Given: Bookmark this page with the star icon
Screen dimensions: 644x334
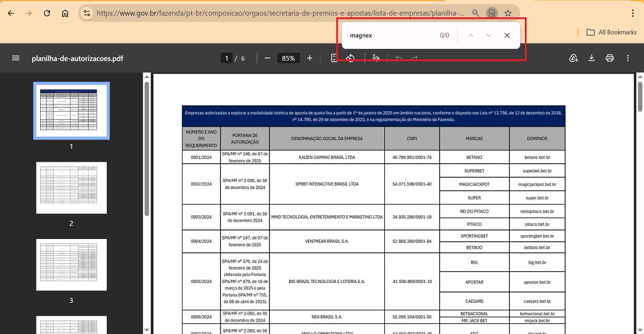Looking at the screenshot, I should click(x=508, y=13).
